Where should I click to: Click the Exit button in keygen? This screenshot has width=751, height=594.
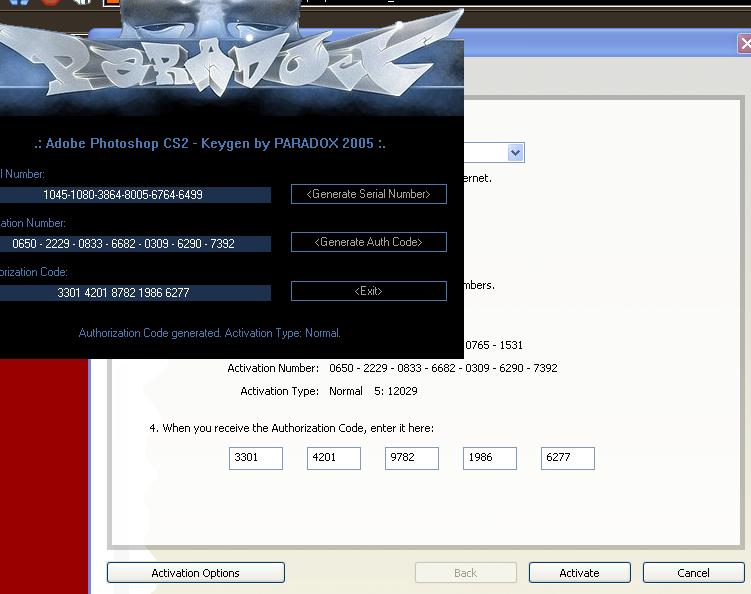(x=368, y=291)
